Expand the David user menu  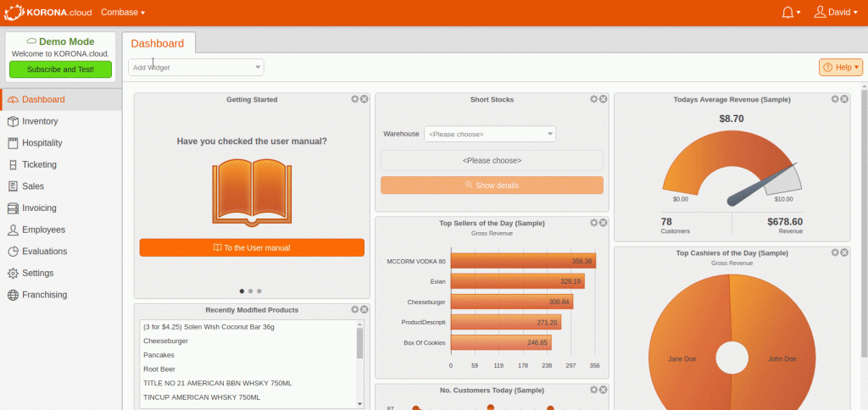tap(836, 12)
